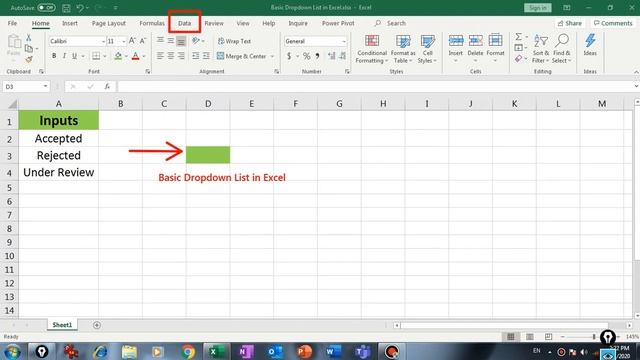Click the Comments button

(x=613, y=23)
